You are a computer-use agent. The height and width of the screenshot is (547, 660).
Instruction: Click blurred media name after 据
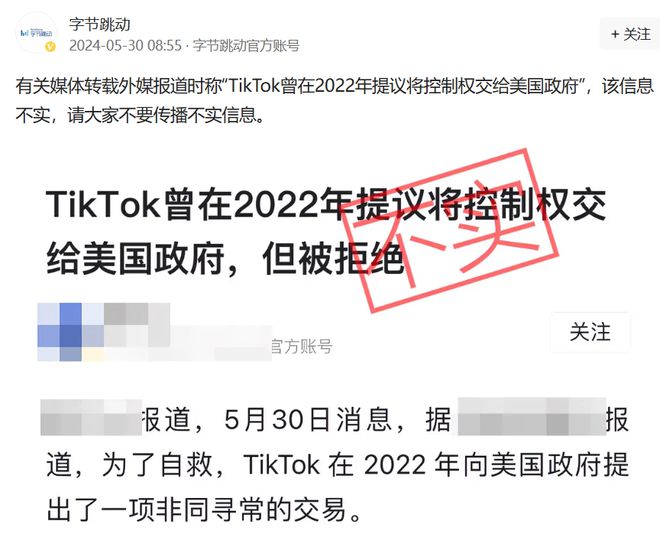coord(531,416)
